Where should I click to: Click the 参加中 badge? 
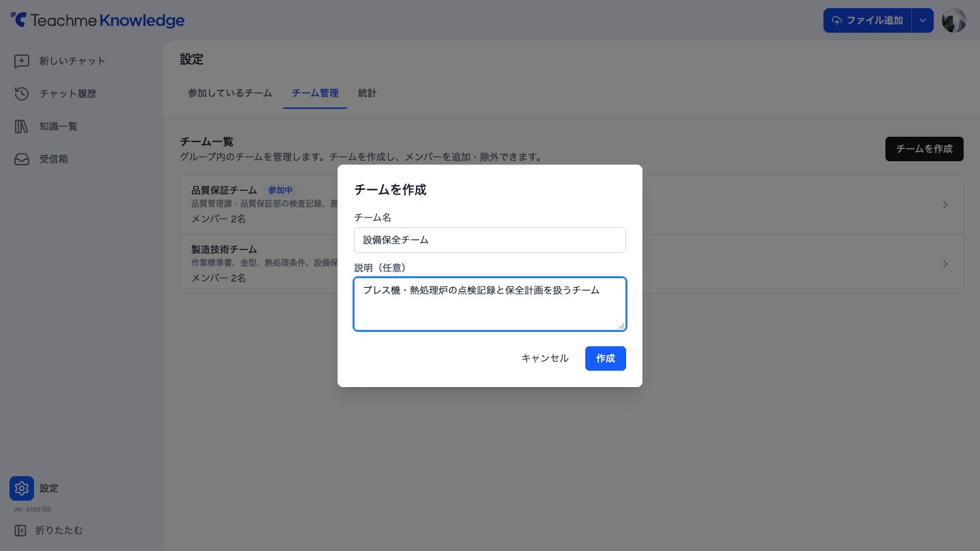coord(280,190)
